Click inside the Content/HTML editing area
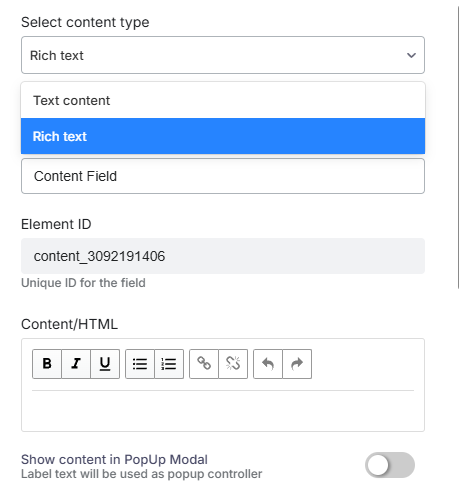The width and height of the screenshot is (459, 498). (x=223, y=411)
